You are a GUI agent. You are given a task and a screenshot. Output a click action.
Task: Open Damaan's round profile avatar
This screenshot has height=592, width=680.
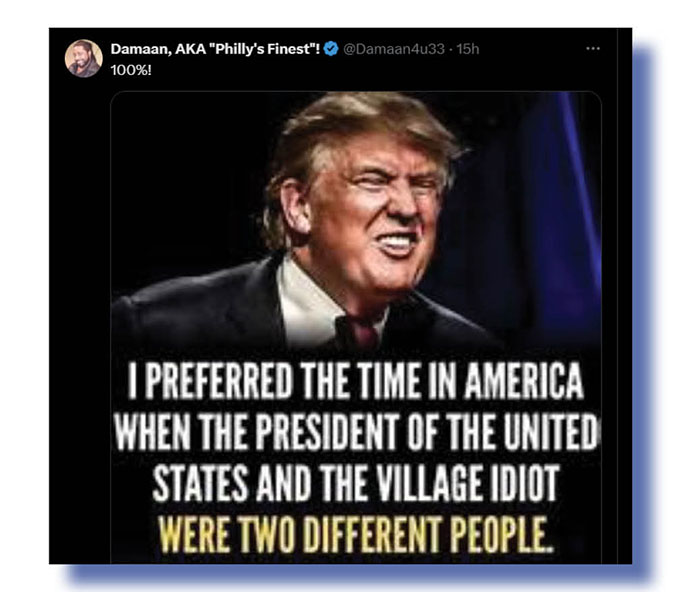tap(84, 59)
